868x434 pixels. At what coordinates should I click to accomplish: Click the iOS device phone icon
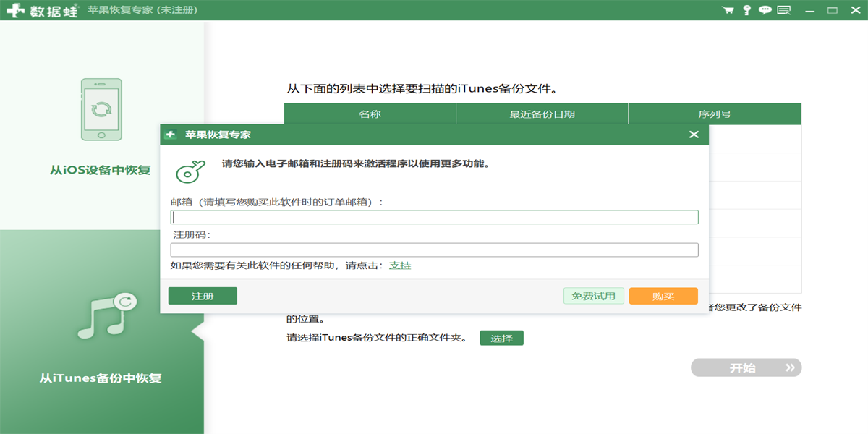pyautogui.click(x=101, y=109)
